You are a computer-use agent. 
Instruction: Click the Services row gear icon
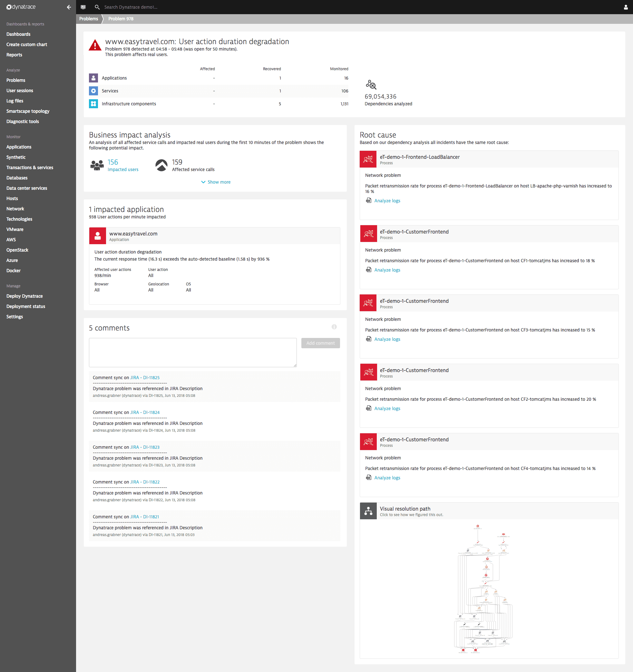93,91
